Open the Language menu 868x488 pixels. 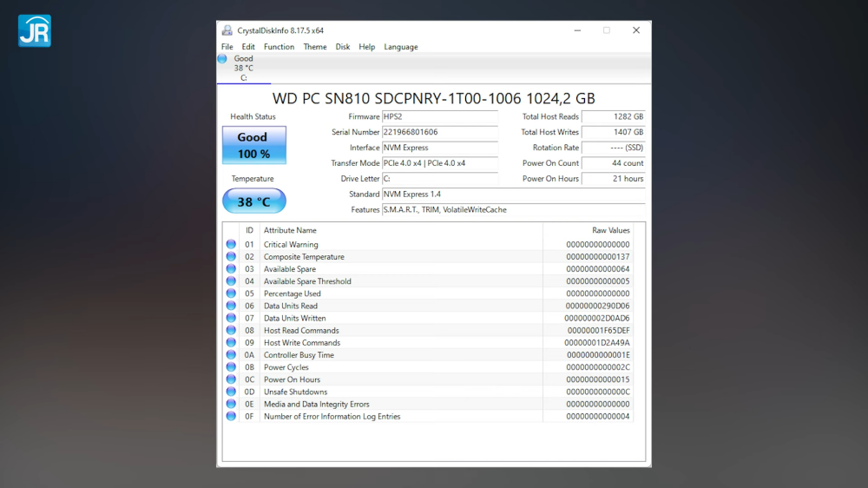(400, 47)
